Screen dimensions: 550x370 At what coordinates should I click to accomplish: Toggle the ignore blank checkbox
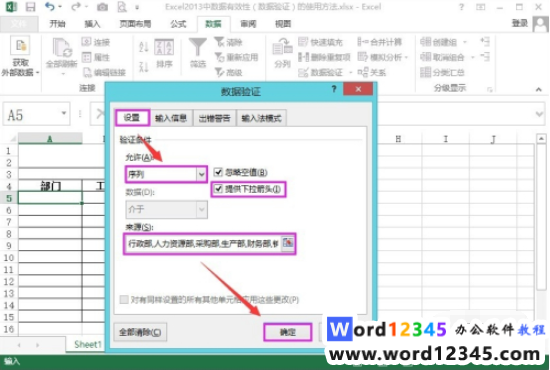pos(218,172)
